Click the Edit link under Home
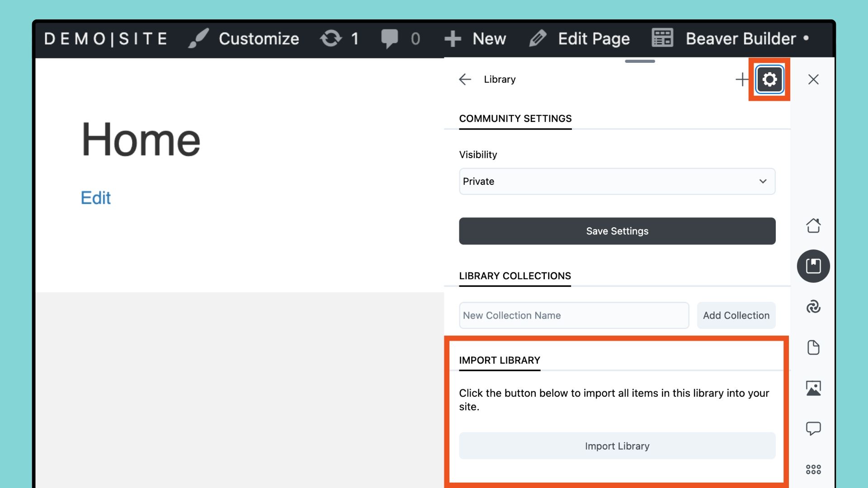This screenshot has height=488, width=868. point(95,198)
